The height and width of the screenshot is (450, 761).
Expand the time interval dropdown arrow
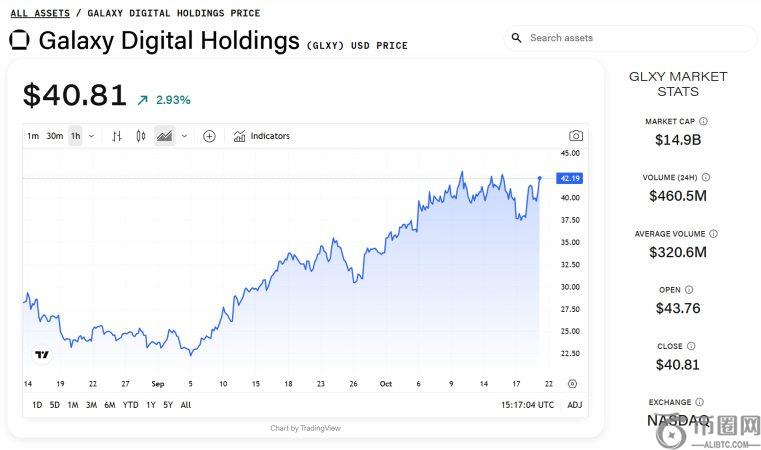coord(91,136)
